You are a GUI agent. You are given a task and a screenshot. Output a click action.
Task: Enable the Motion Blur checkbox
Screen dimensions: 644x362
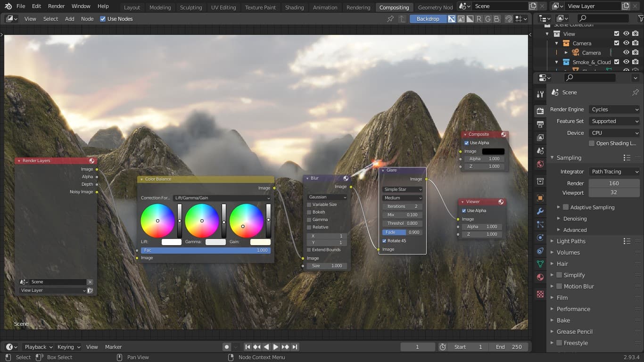coord(559,287)
